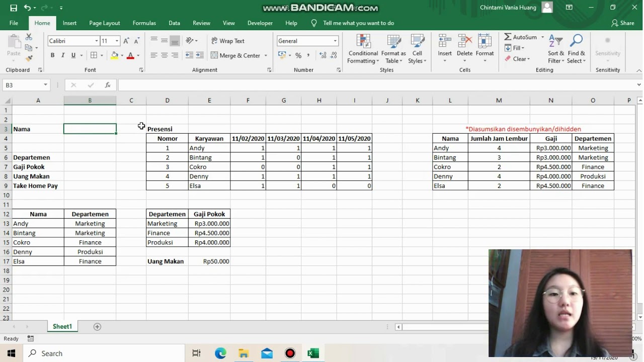Toggle Bold formatting
Screen dimensions: 644x362
[52, 55]
